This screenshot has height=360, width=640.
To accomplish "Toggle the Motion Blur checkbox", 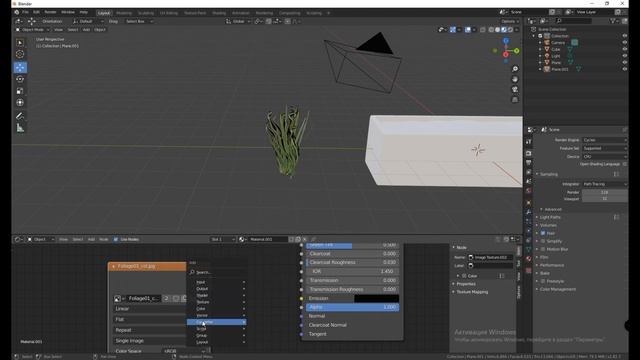I will (x=543, y=249).
